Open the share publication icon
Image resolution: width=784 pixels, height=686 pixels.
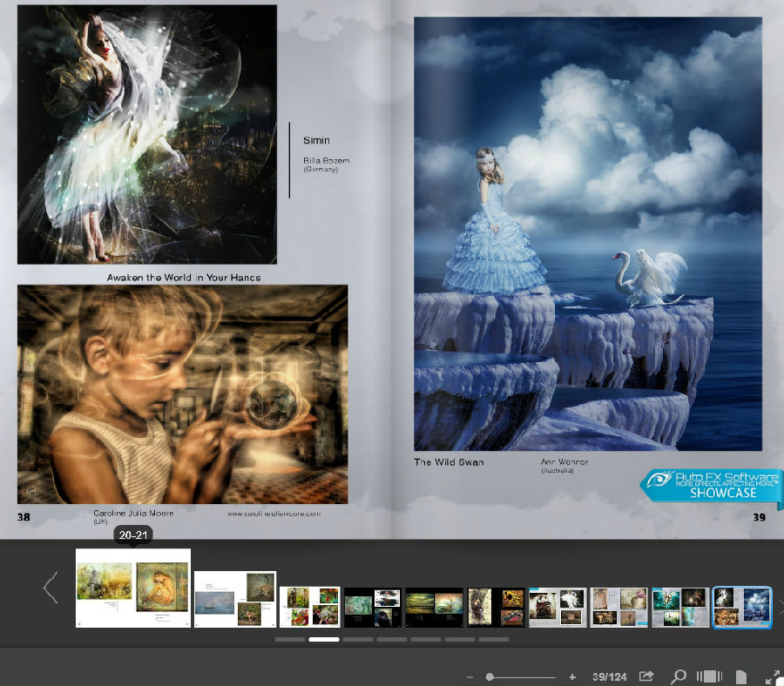(646, 676)
